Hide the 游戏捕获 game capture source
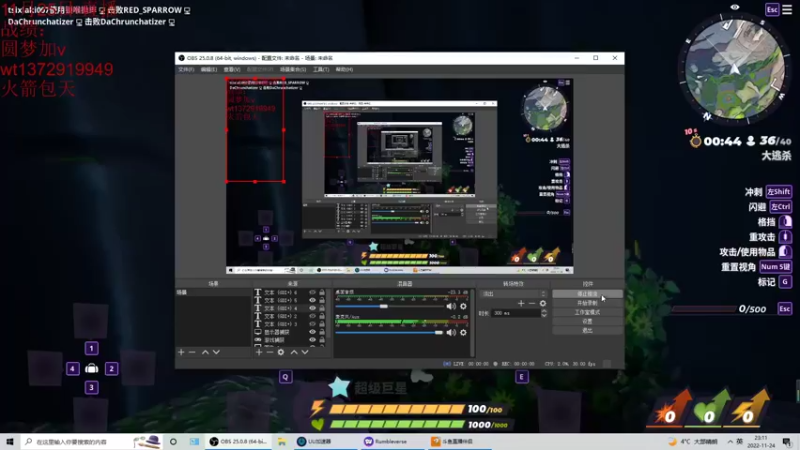This screenshot has height=450, width=800. click(x=312, y=340)
